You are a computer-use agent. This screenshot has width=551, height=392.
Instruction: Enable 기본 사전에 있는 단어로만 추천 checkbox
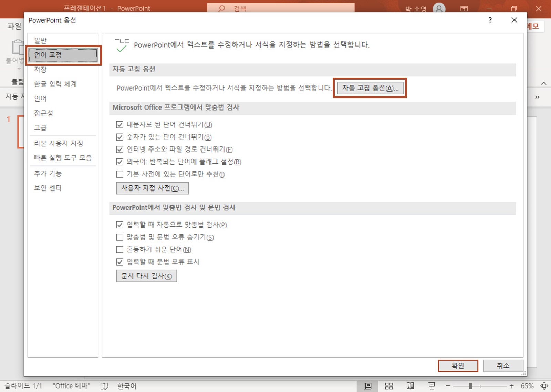pos(119,174)
